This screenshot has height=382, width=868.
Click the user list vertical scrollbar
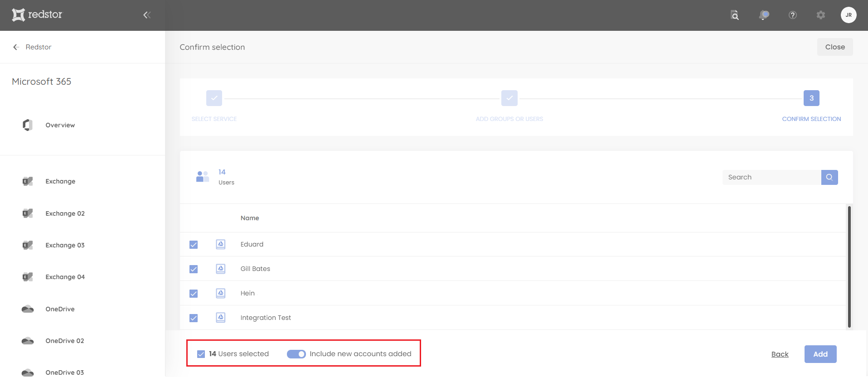(x=849, y=266)
